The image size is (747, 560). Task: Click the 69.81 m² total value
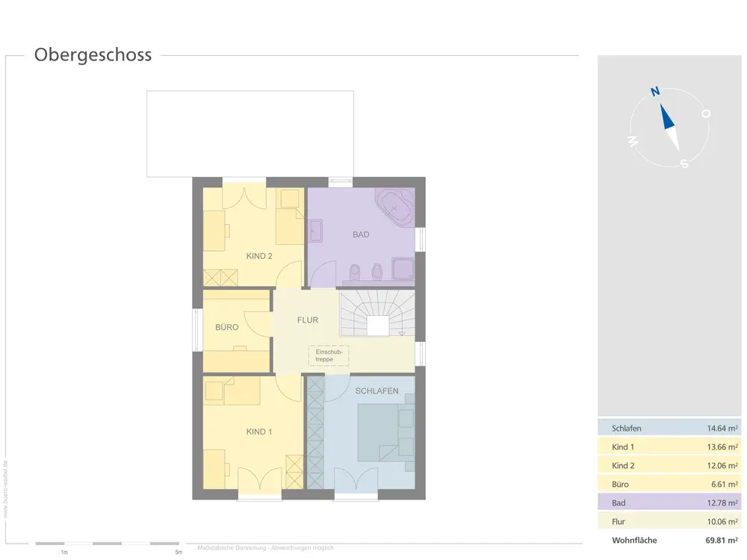(x=722, y=540)
